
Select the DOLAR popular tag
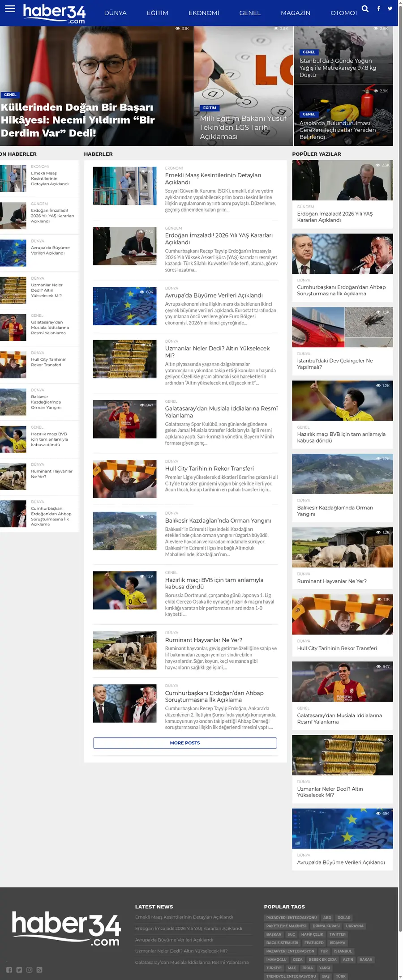[344, 917]
